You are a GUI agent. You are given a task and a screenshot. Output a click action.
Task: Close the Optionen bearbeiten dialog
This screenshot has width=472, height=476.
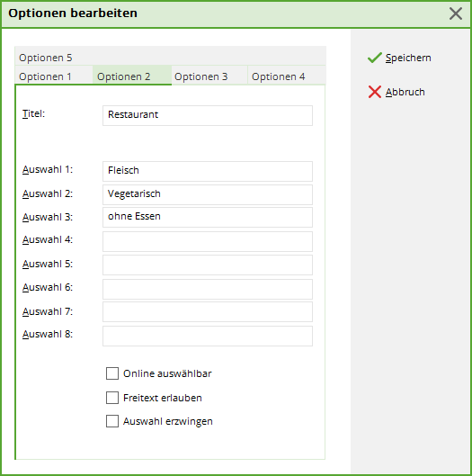456,13
